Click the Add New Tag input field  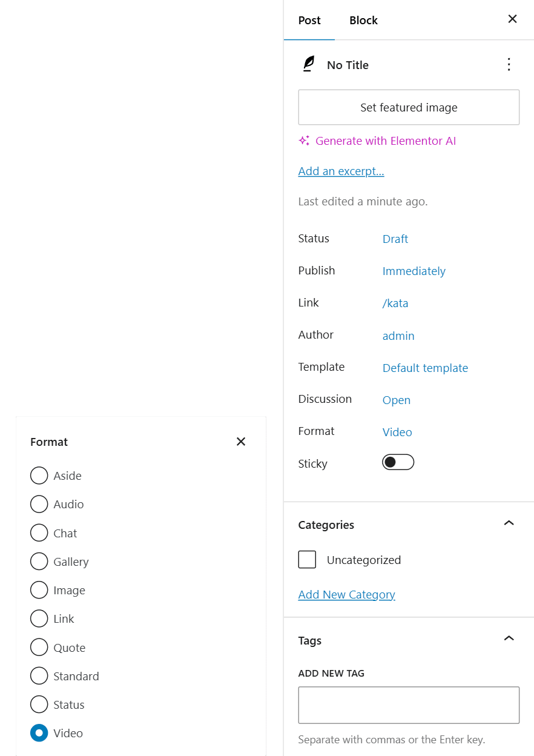pyautogui.click(x=409, y=705)
